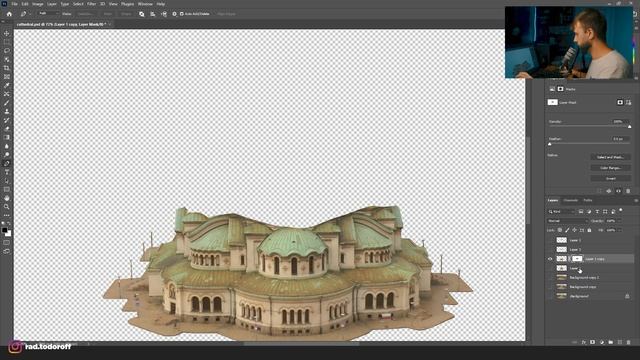Hide the Layer 1 copy layer

[x=550, y=259]
